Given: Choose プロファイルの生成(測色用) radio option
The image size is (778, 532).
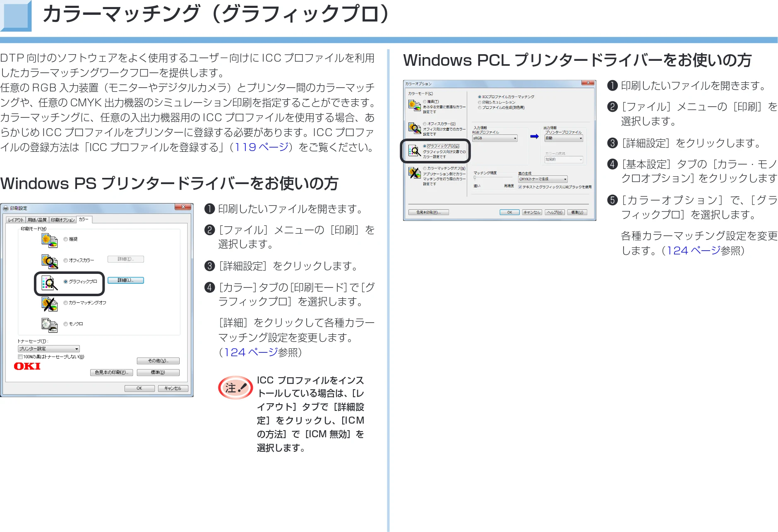Looking at the screenshot, I should point(480,108).
